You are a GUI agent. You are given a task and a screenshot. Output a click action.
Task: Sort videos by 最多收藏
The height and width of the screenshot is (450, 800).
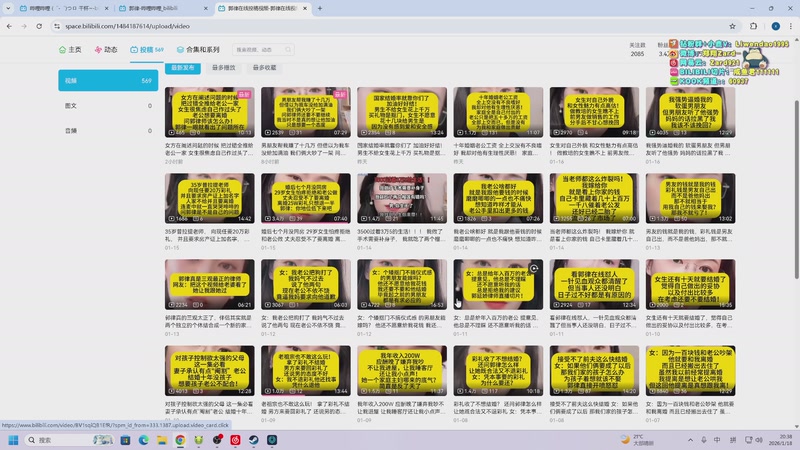(x=264, y=67)
